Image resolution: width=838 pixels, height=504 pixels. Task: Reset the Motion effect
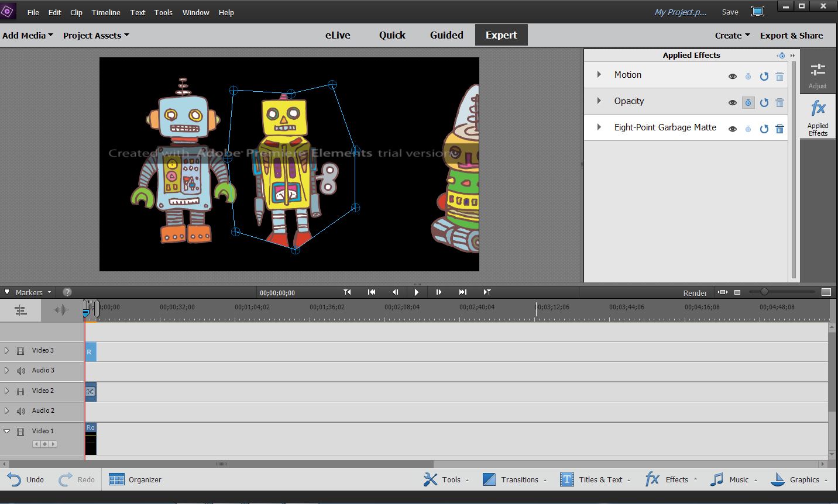(764, 77)
